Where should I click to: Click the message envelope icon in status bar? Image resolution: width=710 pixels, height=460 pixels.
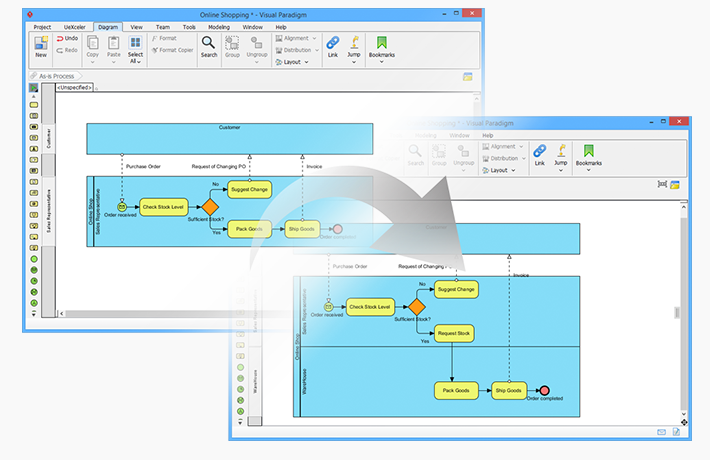(x=661, y=432)
